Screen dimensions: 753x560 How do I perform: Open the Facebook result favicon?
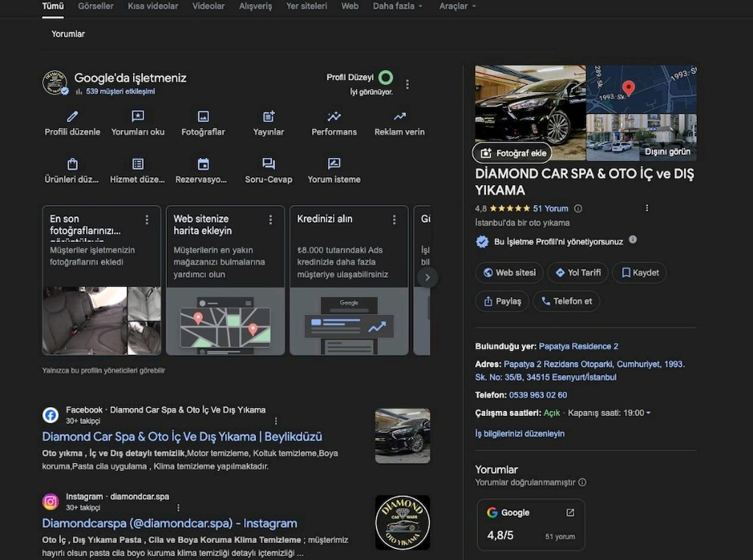[x=51, y=414]
